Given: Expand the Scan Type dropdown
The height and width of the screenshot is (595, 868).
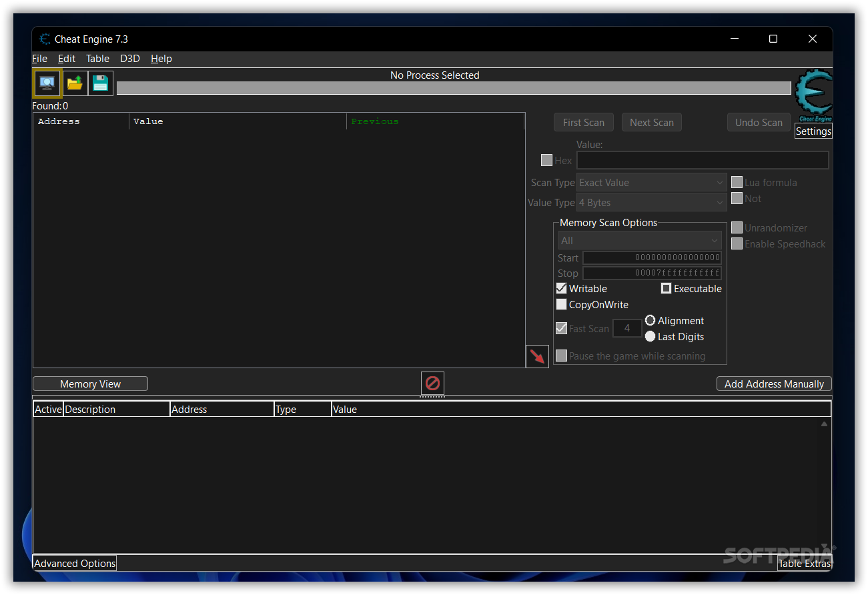Looking at the screenshot, I should (x=652, y=182).
